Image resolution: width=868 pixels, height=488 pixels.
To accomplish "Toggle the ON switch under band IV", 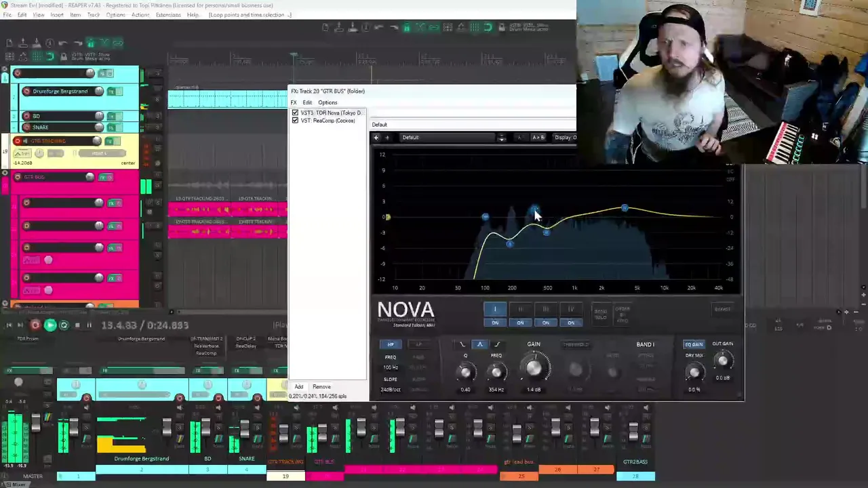I will click(571, 323).
